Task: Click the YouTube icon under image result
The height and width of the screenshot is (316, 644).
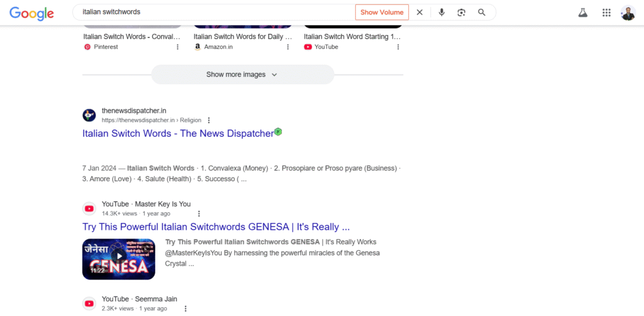Action: coord(308,47)
